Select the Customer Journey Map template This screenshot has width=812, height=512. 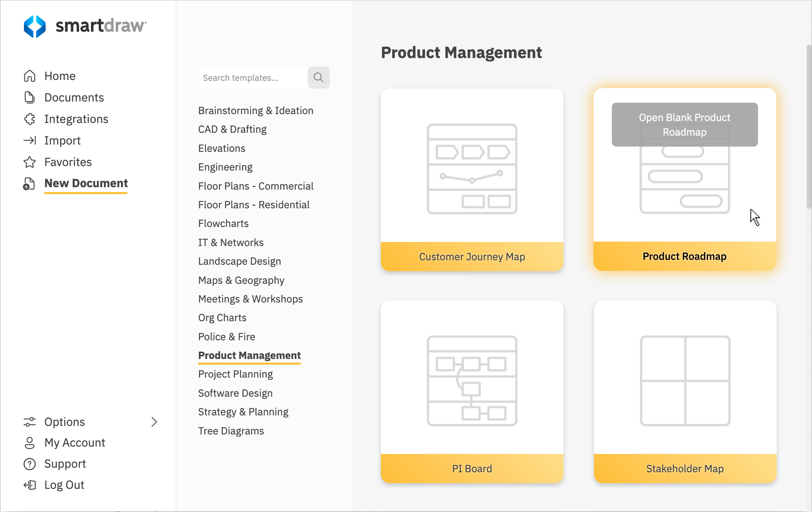point(472,177)
